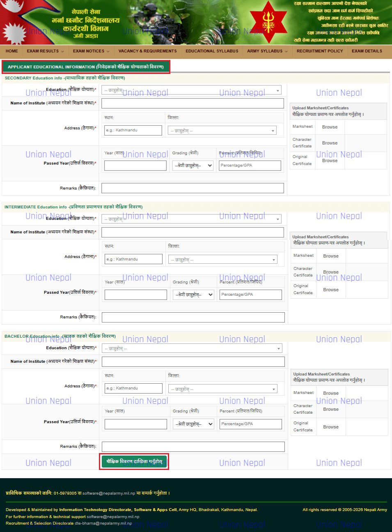
Task: Browse Intermediate Character Certificate file
Action: 331,272
